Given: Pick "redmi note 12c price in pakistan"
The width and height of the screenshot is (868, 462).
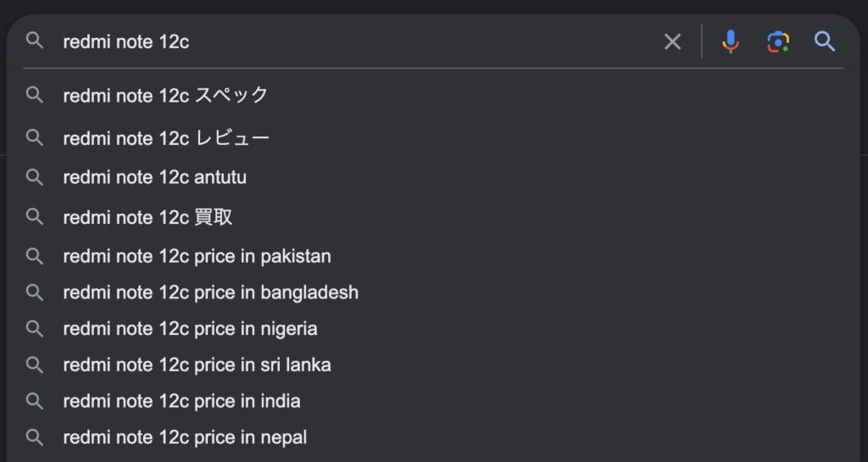Looking at the screenshot, I should [x=197, y=256].
